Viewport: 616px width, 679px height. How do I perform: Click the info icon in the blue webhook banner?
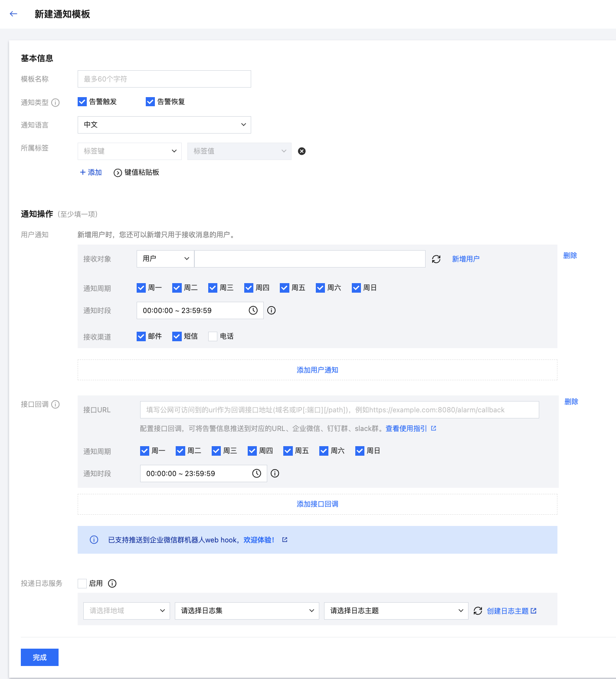coord(94,540)
